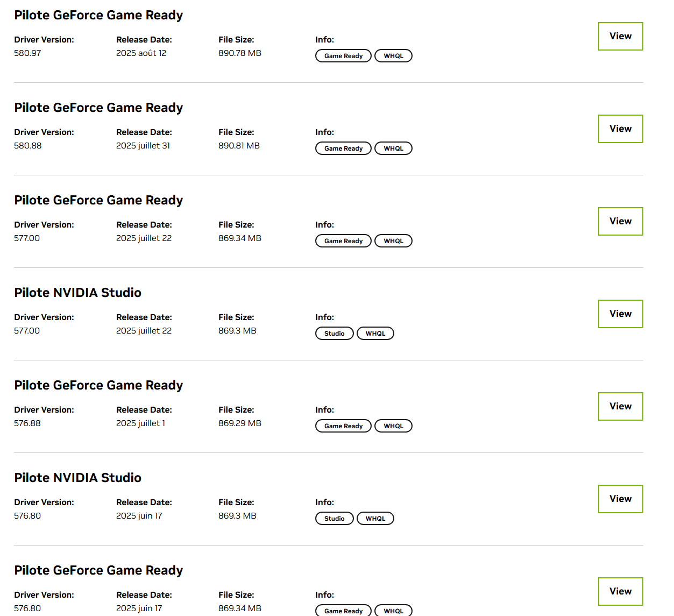This screenshot has width=674, height=616.
Task: Click Game Ready badge on driver 580.97
Action: tap(343, 56)
